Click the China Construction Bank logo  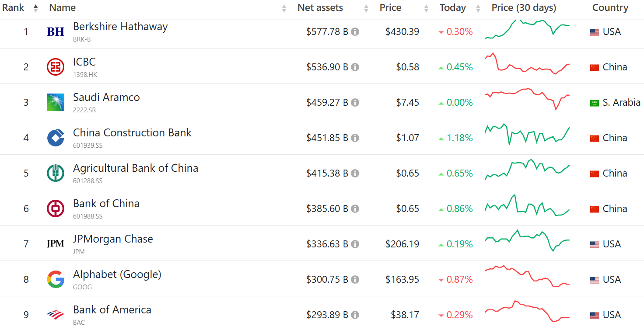click(56, 138)
